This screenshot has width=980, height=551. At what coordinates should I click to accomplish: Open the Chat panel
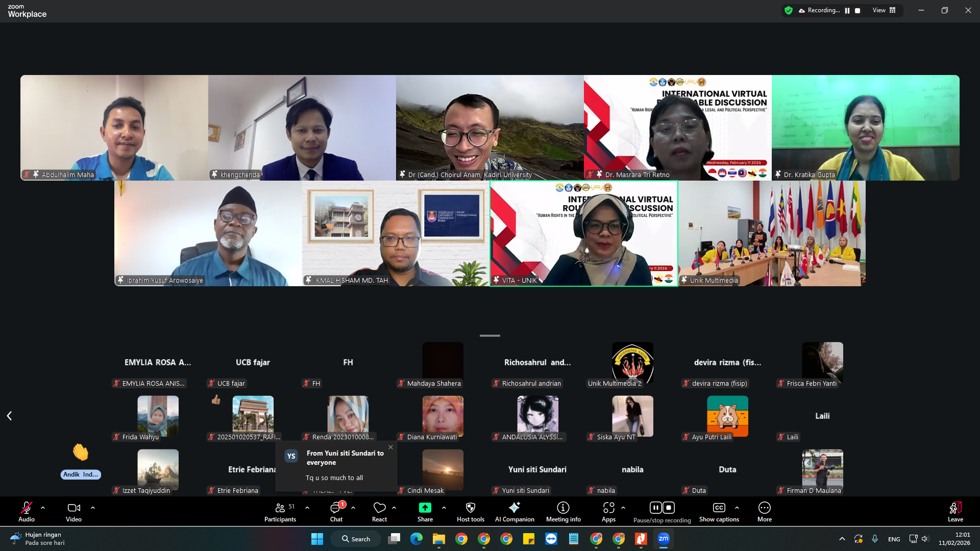(336, 512)
